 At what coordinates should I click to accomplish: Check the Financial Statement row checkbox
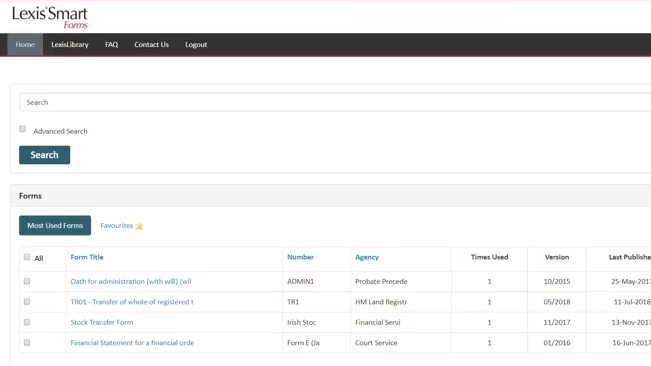[27, 343]
